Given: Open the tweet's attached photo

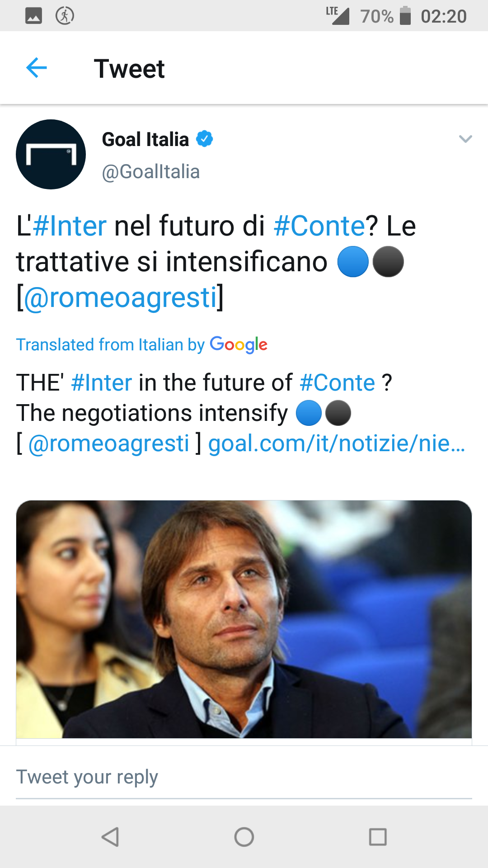Looking at the screenshot, I should (244, 618).
